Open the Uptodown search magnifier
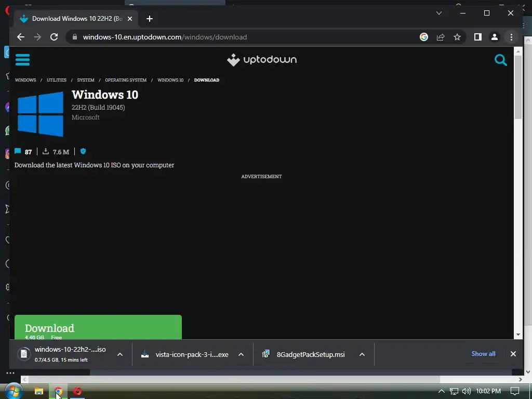This screenshot has height=399, width=532. (500, 60)
